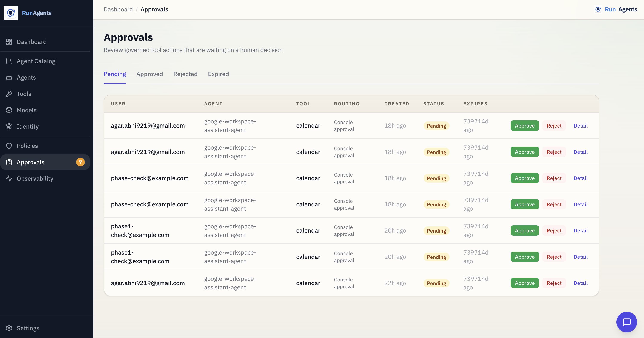Image resolution: width=644 pixels, height=338 pixels.
Task: Switch to the Approved tab
Action: click(x=149, y=74)
